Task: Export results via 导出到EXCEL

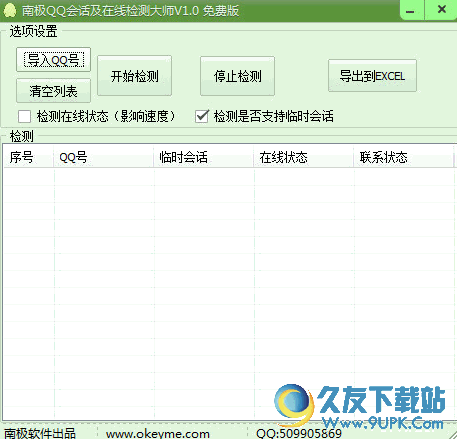Action: [x=372, y=76]
